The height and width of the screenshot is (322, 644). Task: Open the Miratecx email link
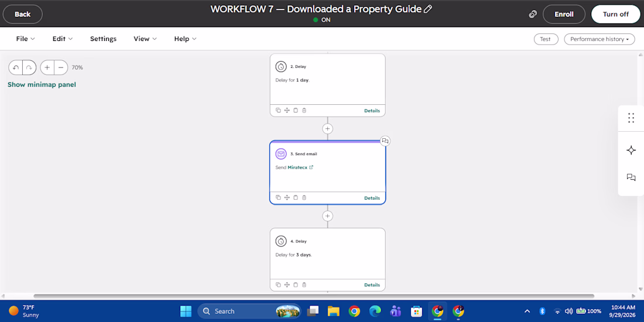pos(297,167)
